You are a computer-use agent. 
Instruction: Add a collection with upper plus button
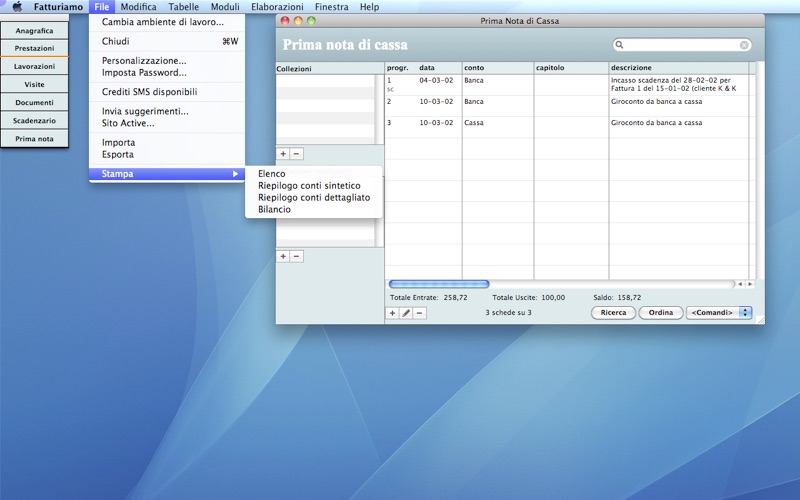click(x=283, y=154)
